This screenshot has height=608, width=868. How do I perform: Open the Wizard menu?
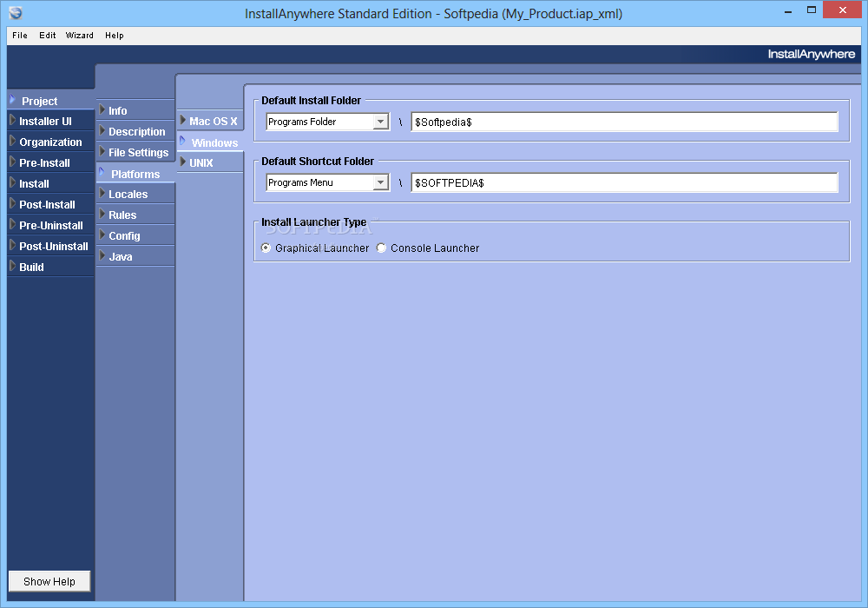pyautogui.click(x=80, y=36)
